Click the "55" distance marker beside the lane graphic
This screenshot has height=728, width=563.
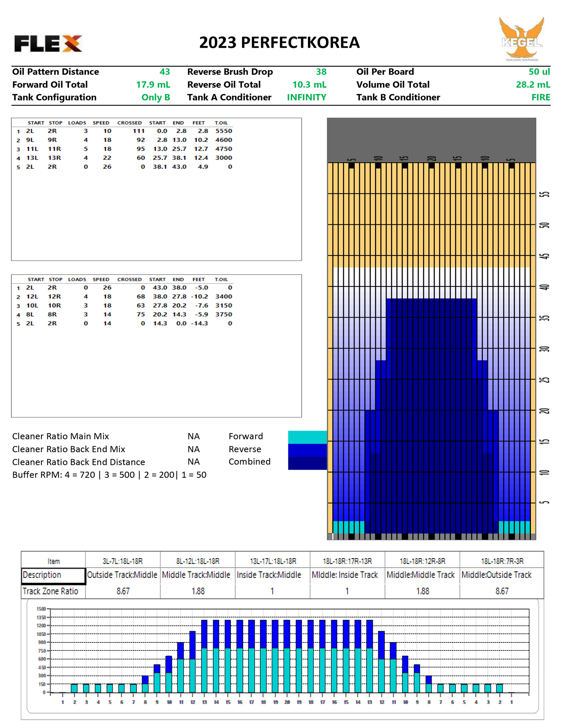click(545, 194)
